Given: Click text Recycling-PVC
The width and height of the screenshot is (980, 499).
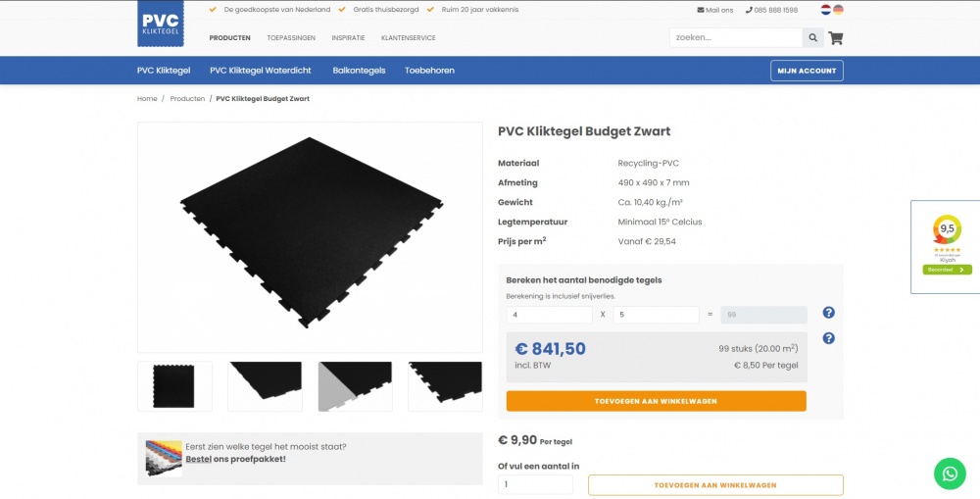Looking at the screenshot, I should tap(648, 163).
